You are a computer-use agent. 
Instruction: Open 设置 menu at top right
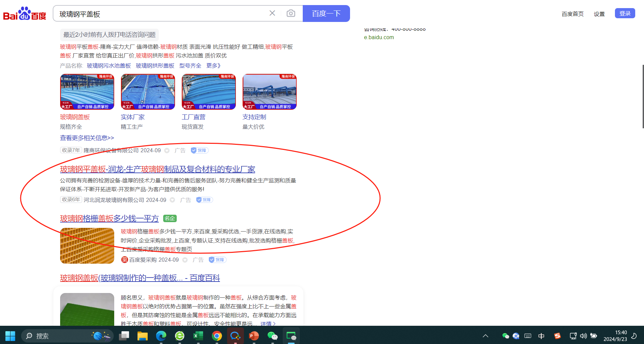599,14
